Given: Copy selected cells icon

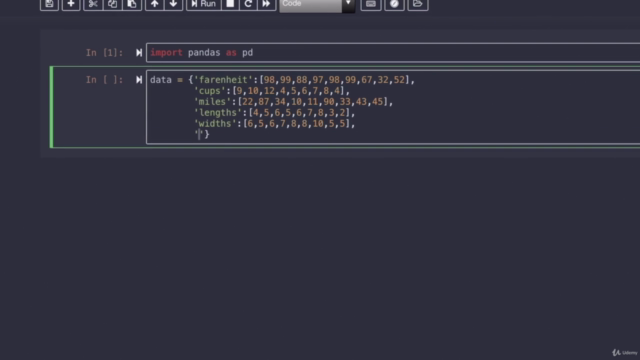Looking at the screenshot, I should (112, 4).
